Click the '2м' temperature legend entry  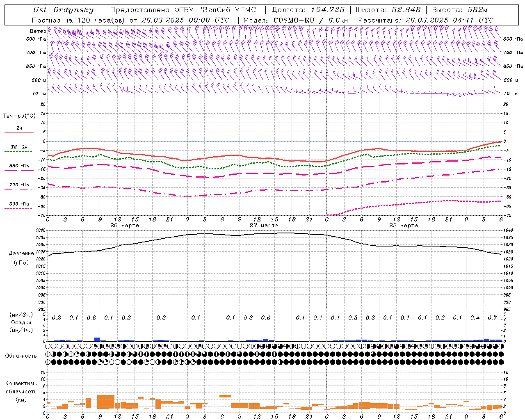19,128
